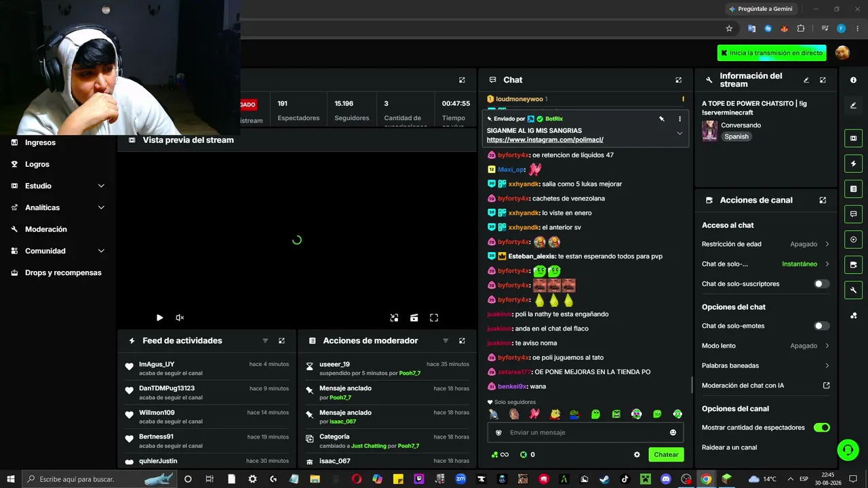Screen dimensions: 868x488
Task: Click the Windows taskbar search box
Action: [x=98, y=479]
